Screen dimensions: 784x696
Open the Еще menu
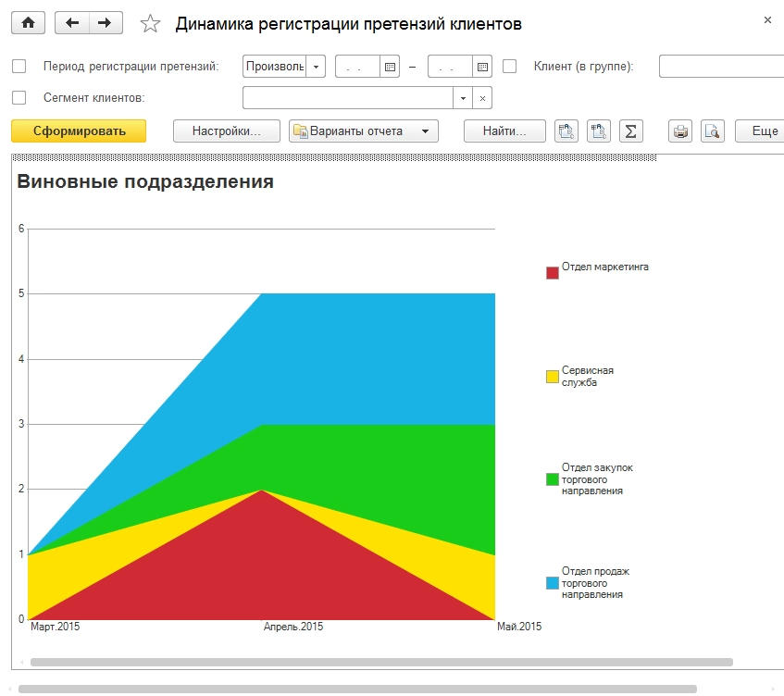(x=760, y=131)
